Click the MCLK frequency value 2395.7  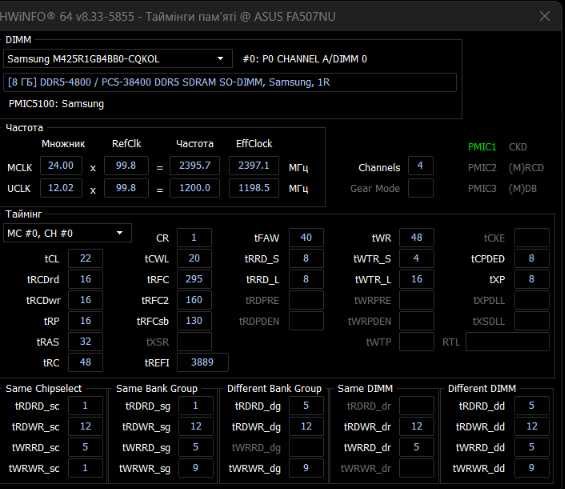coord(195,166)
